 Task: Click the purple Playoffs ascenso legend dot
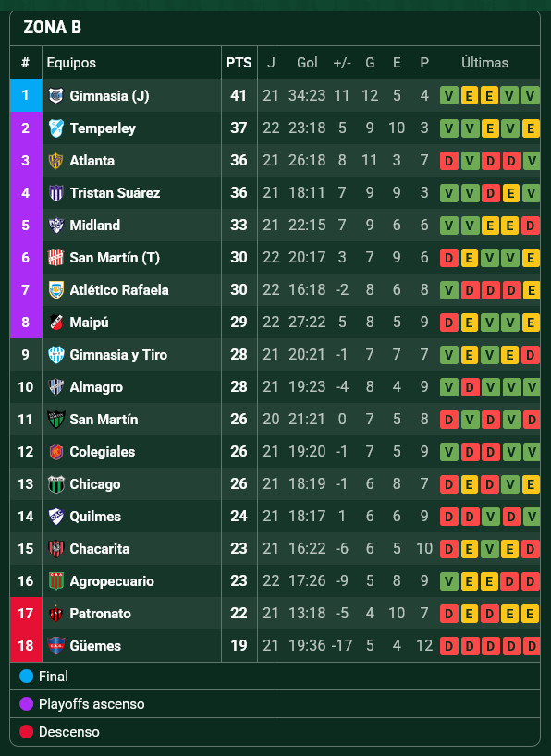[26, 704]
